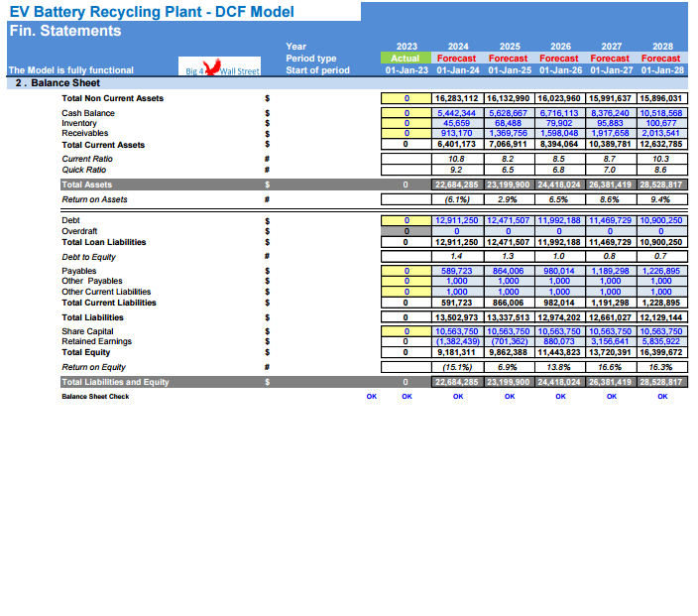Click 2024 Return on Assets (6.1%)
Screen dimensions: 698x616
[x=458, y=200]
